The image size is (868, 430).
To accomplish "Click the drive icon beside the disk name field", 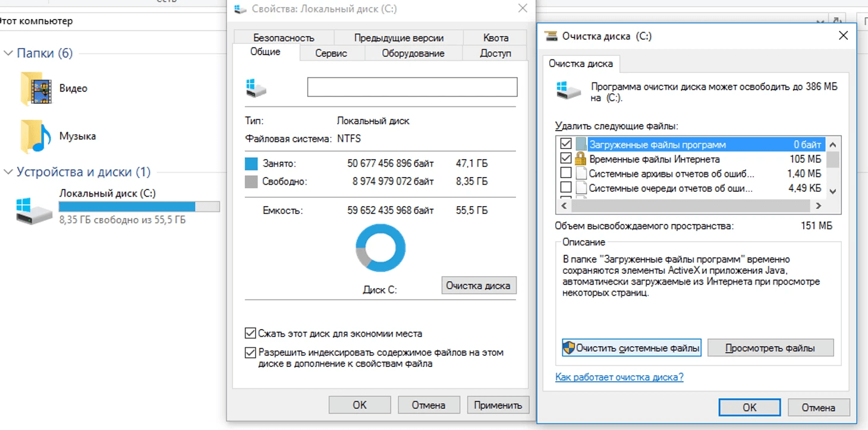I will (x=256, y=88).
